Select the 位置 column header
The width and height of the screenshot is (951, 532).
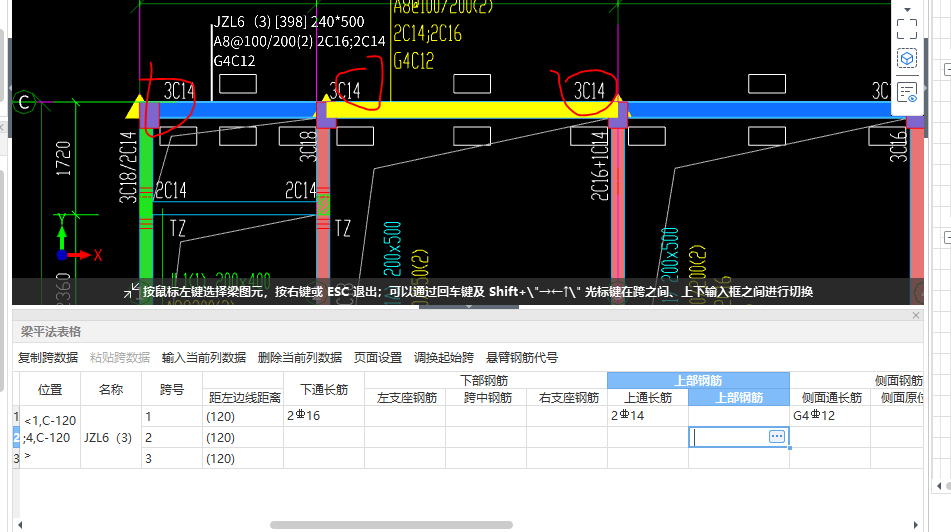(x=50, y=389)
